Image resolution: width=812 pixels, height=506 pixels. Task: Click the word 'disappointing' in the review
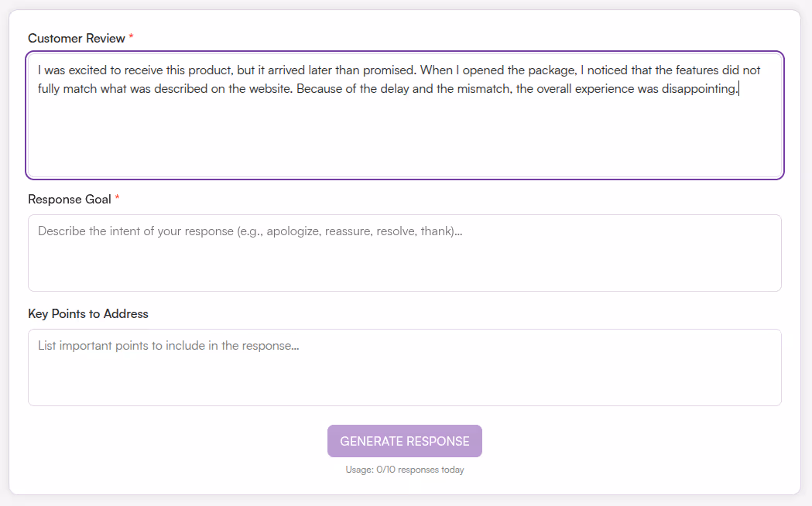click(700, 88)
